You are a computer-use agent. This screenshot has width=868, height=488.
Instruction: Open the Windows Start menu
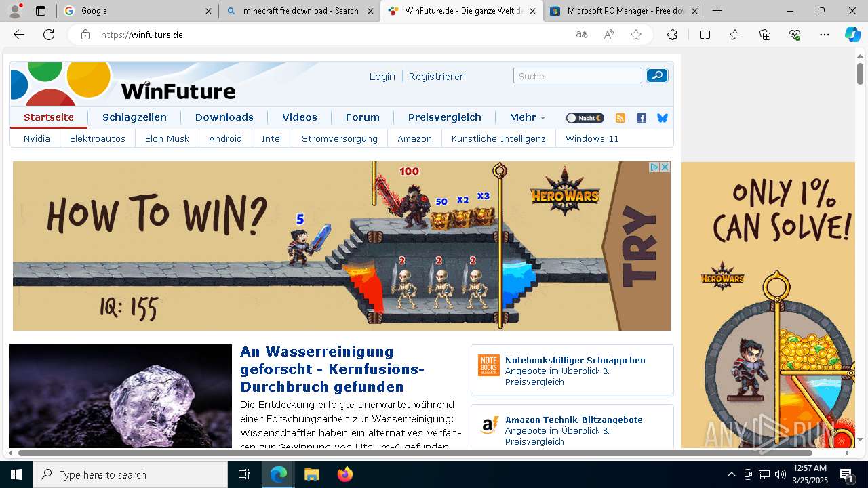(16, 474)
